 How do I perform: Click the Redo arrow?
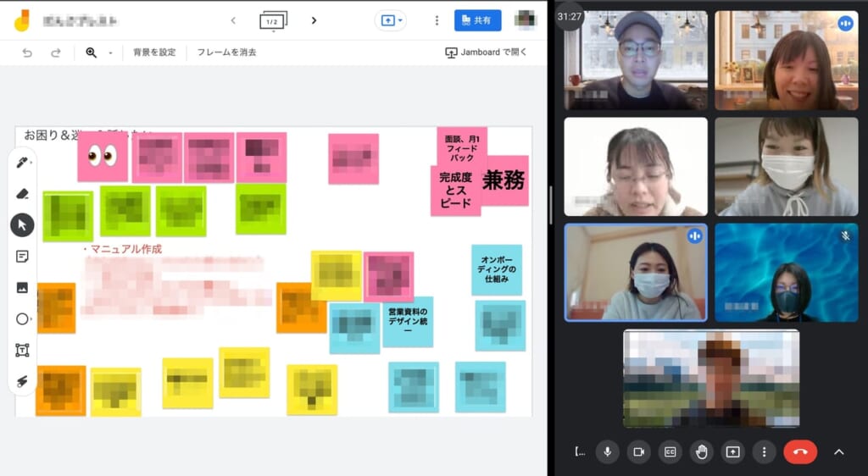[55, 53]
